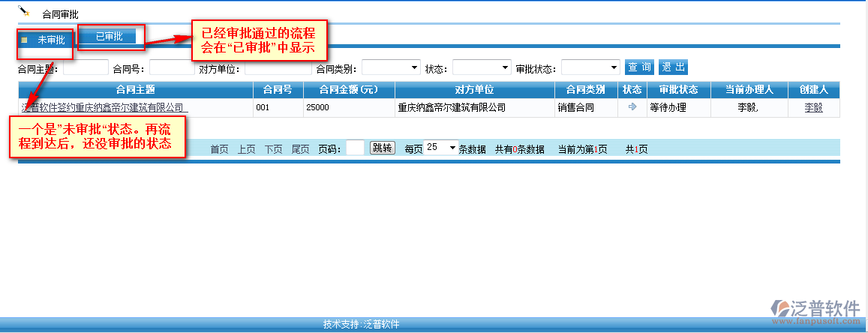Click the 页码 page number input box
This screenshot has height=333, width=868.
tap(355, 148)
